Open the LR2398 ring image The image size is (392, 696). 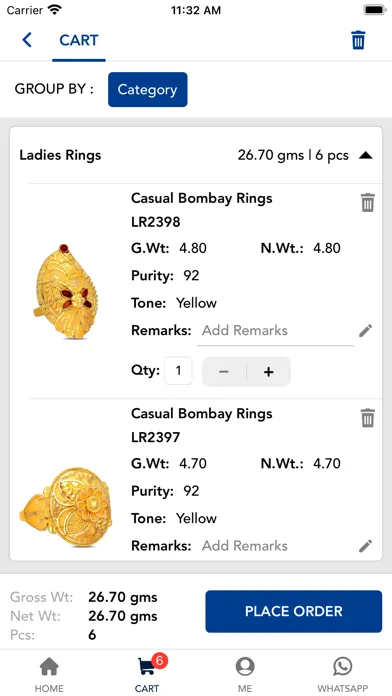click(65, 291)
